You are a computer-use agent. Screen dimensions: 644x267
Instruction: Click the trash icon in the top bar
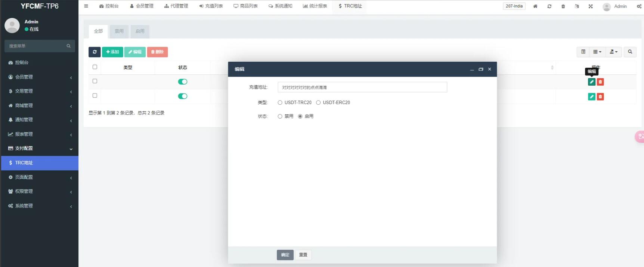pos(563,6)
